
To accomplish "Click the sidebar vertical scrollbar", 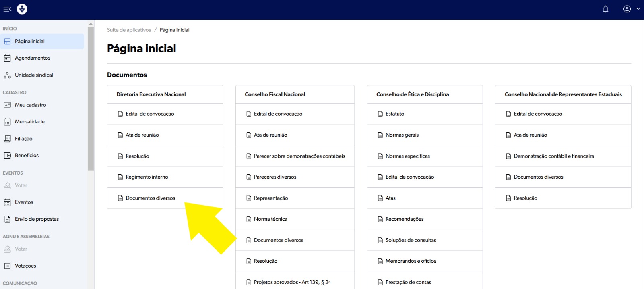I will click(x=91, y=97).
